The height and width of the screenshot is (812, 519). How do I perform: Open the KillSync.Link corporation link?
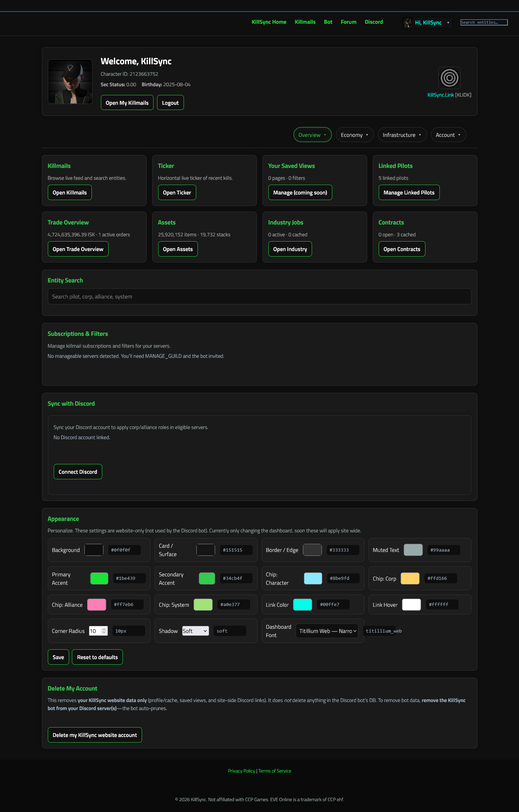[440, 95]
